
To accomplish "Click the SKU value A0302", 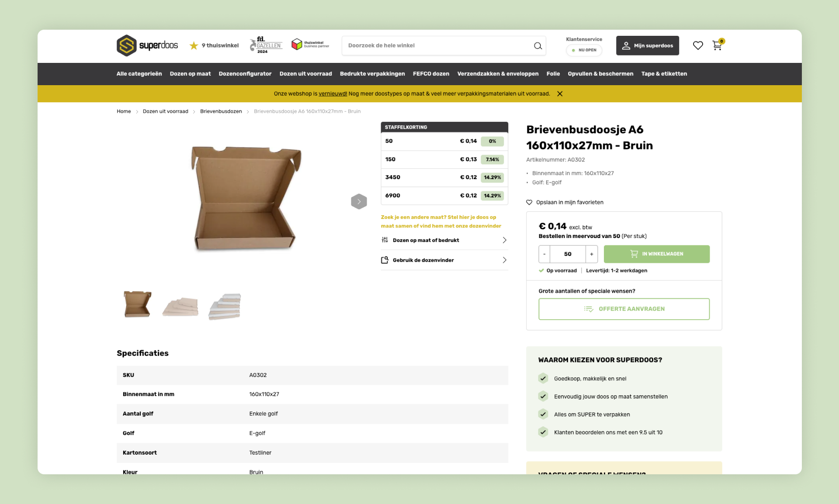I will click(x=258, y=375).
